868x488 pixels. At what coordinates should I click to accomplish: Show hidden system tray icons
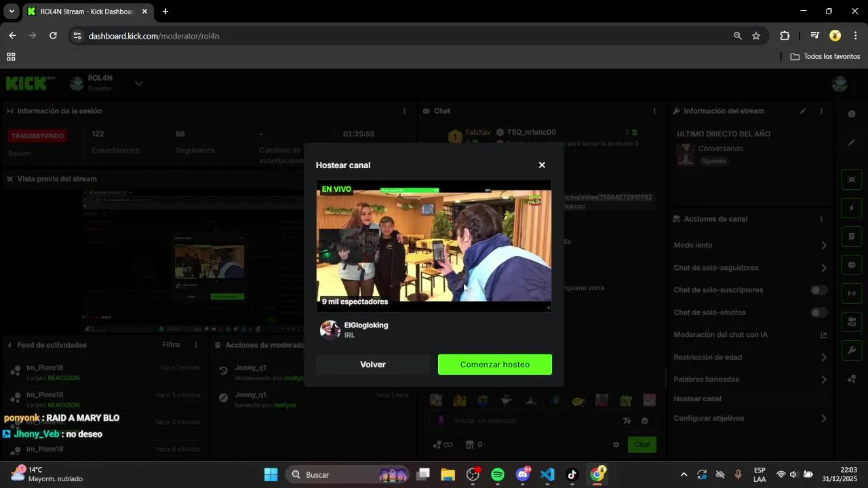click(x=684, y=474)
